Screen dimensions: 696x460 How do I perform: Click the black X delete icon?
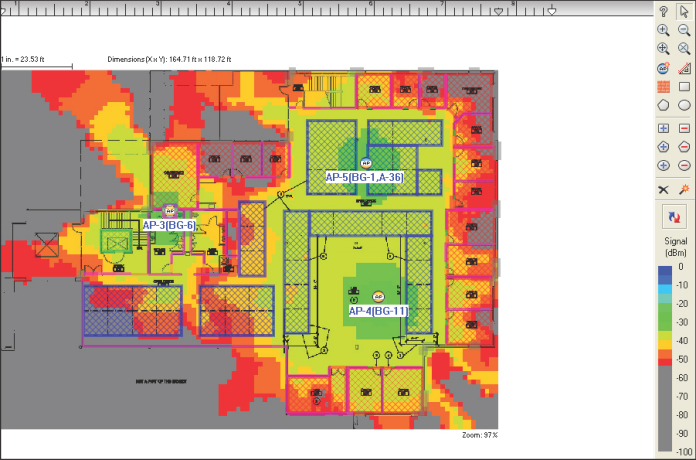tap(664, 188)
